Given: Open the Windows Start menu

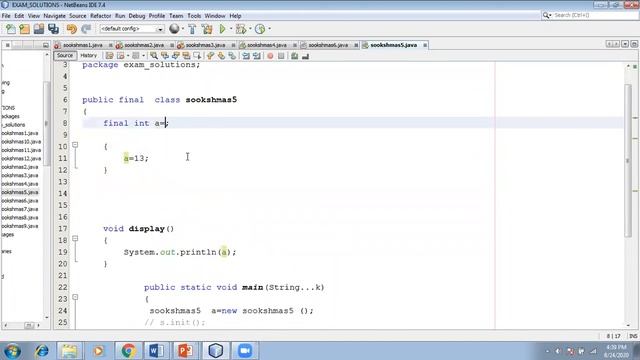Looking at the screenshot, I should tap(12, 351).
